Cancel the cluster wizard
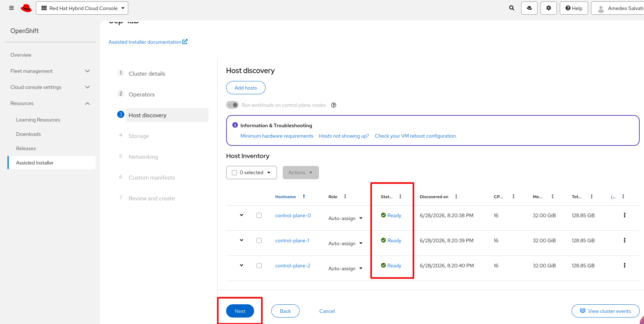Viewport: 644px width, 324px height. (x=327, y=311)
